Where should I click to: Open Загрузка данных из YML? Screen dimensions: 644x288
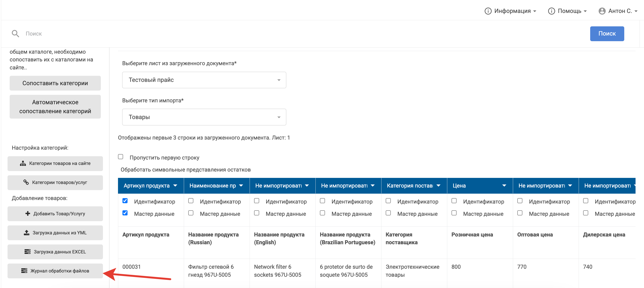pyautogui.click(x=55, y=233)
